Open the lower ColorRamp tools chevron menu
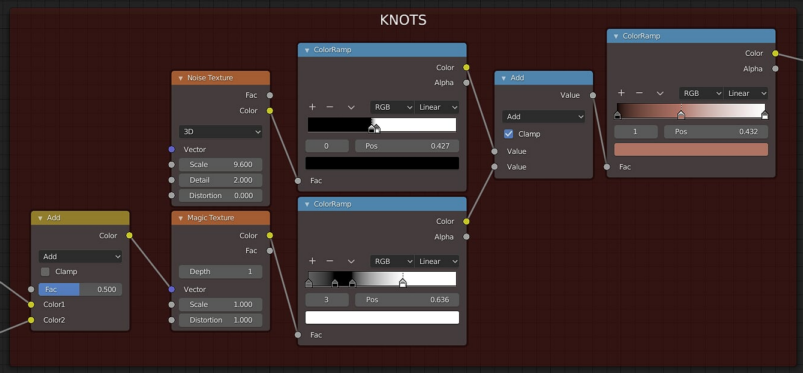The width and height of the screenshot is (803, 373). [x=351, y=261]
